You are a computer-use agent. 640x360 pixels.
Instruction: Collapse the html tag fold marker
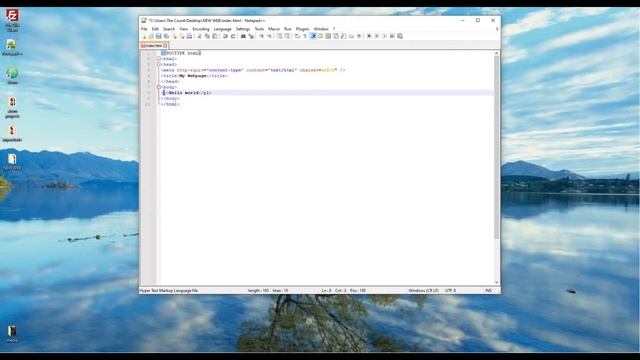coord(159,59)
